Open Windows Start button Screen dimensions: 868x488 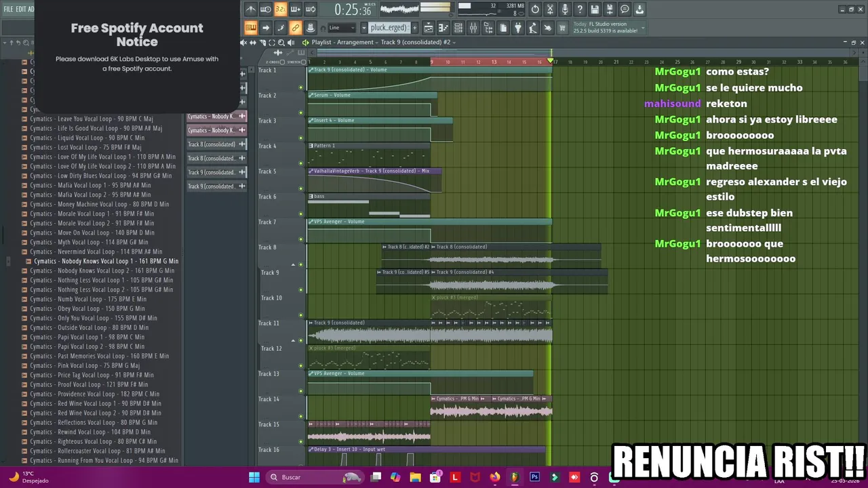(254, 477)
